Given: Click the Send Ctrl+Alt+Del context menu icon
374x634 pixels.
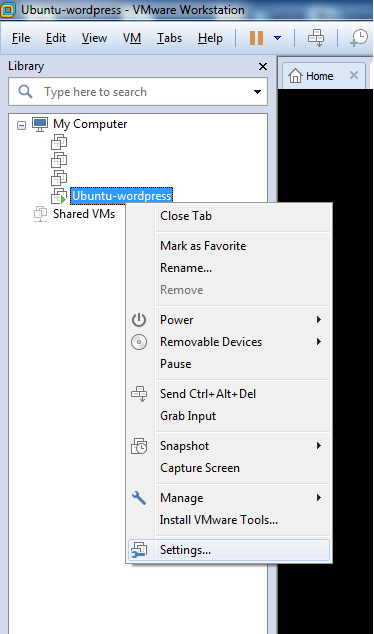Looking at the screenshot, I should (x=139, y=394).
